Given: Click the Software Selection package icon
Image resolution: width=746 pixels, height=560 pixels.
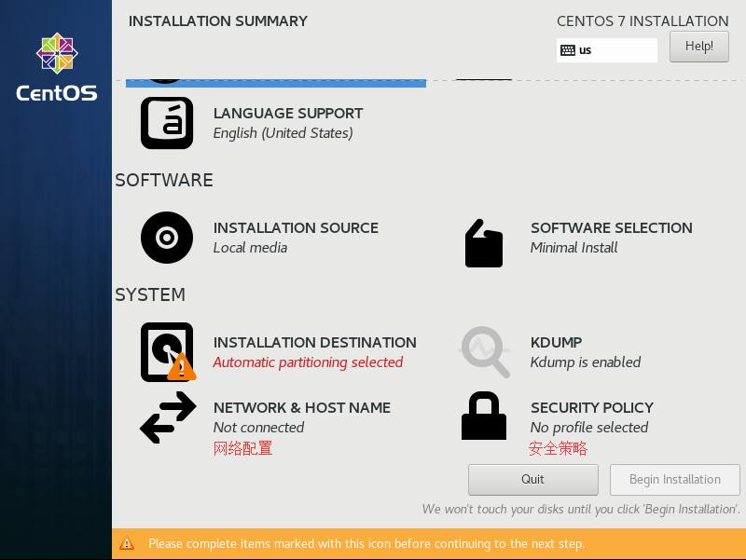Looking at the screenshot, I should point(484,243).
